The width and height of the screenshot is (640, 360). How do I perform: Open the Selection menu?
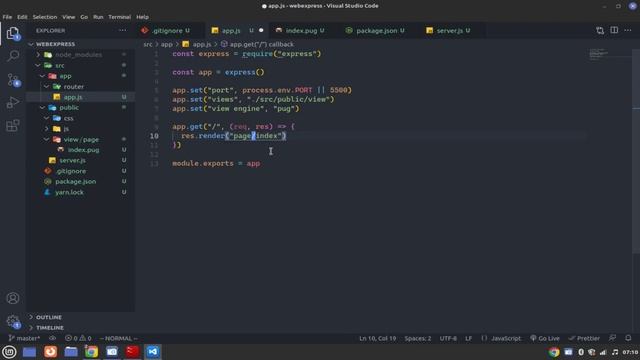click(45, 17)
